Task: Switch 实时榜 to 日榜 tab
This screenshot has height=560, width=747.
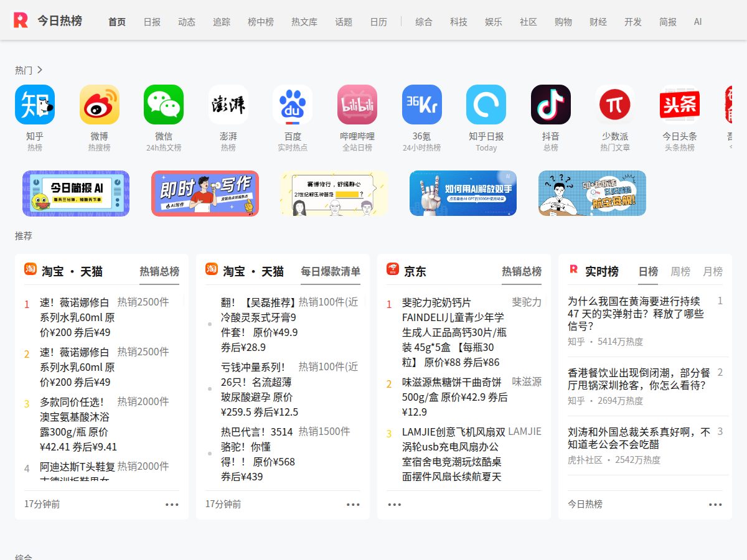Action: [648, 272]
